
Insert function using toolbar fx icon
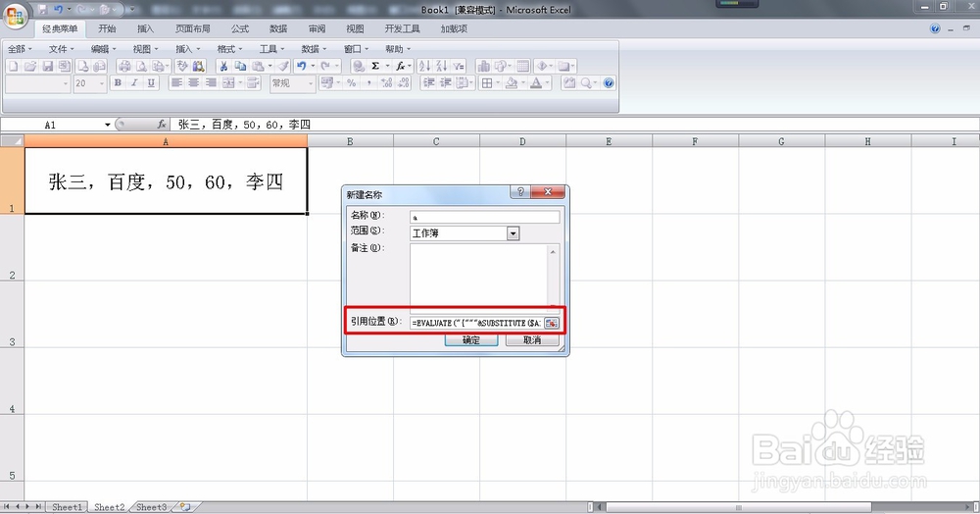[400, 66]
